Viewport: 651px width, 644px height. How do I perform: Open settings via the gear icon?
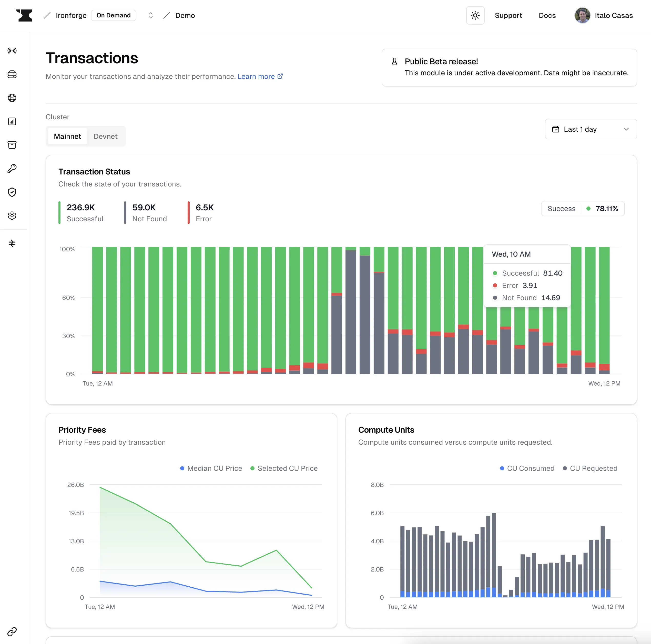tap(12, 216)
